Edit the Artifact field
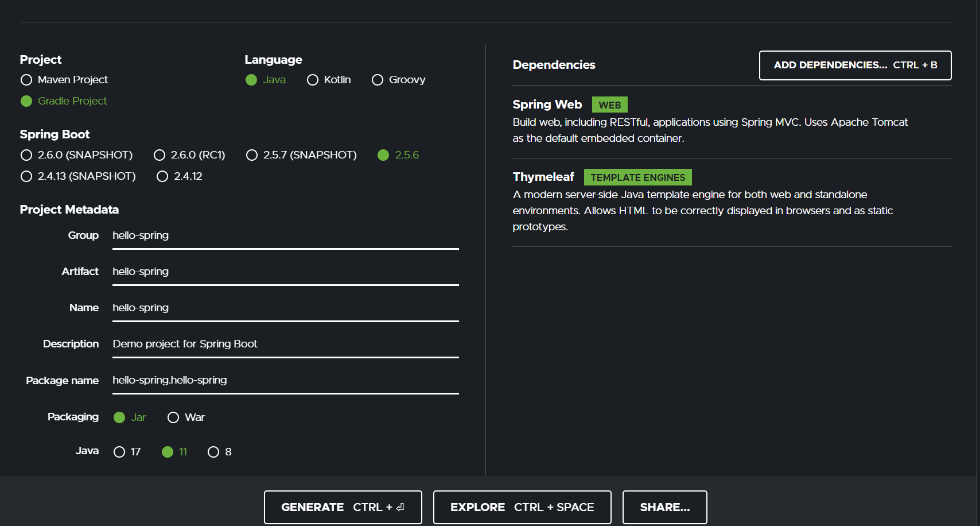 pos(286,272)
